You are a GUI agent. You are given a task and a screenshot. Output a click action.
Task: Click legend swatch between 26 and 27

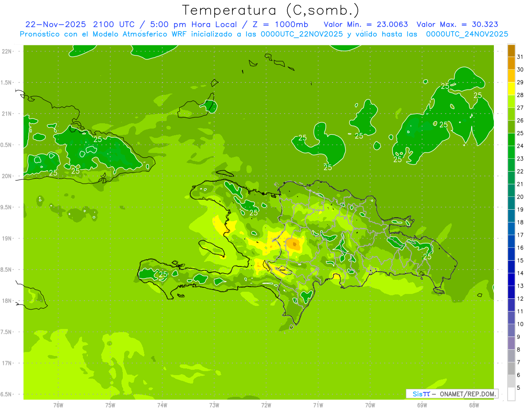pyautogui.click(x=511, y=114)
